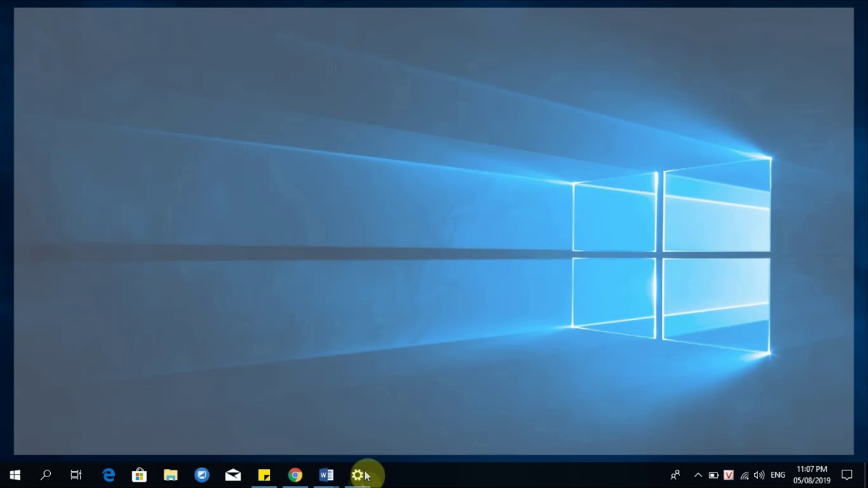Image resolution: width=868 pixels, height=488 pixels.
Task: Open the People icon in taskbar
Action: [675, 475]
